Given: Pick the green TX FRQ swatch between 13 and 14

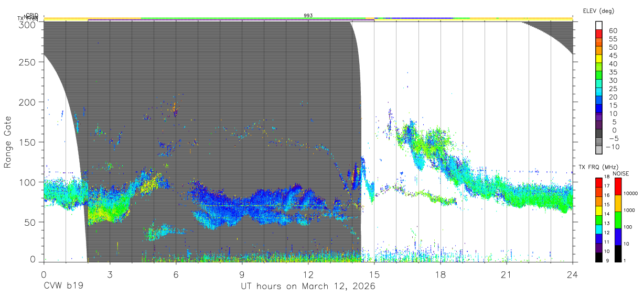Looking at the screenshot, I should [598, 219].
